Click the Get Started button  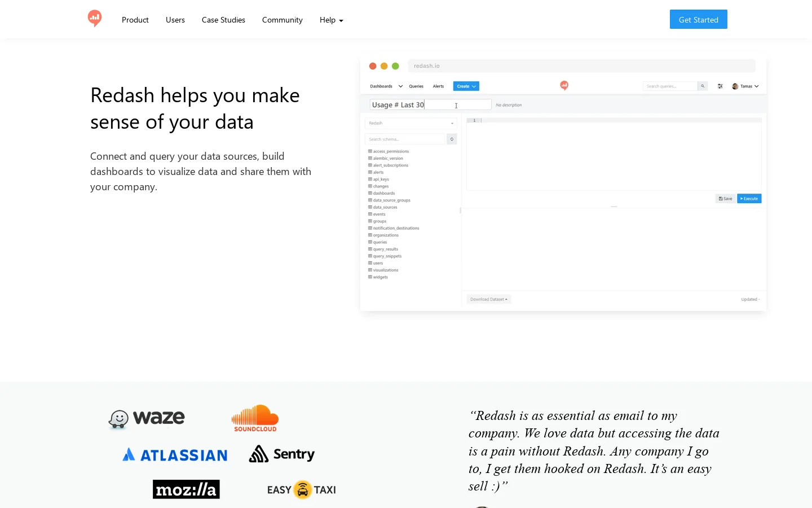[699, 19]
